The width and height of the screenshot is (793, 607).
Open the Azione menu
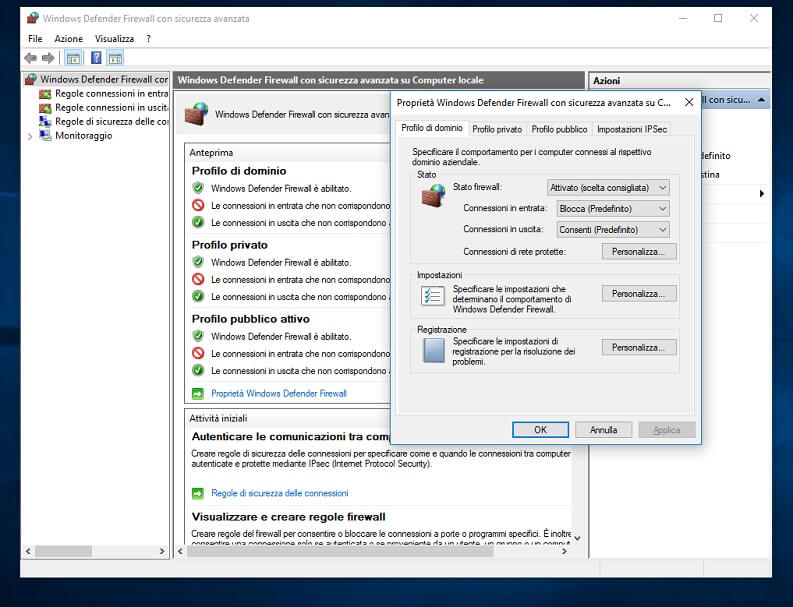point(69,38)
